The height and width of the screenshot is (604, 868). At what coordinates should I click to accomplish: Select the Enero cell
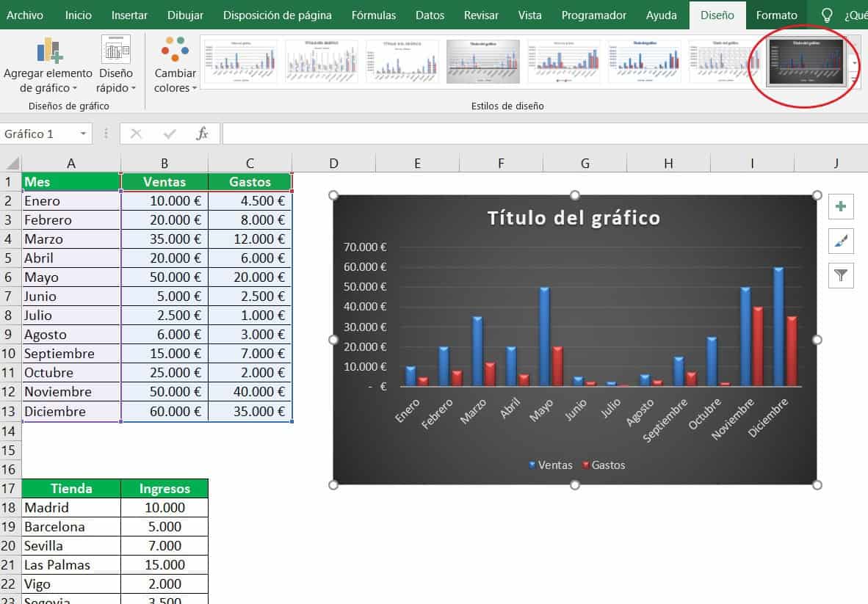click(x=70, y=201)
